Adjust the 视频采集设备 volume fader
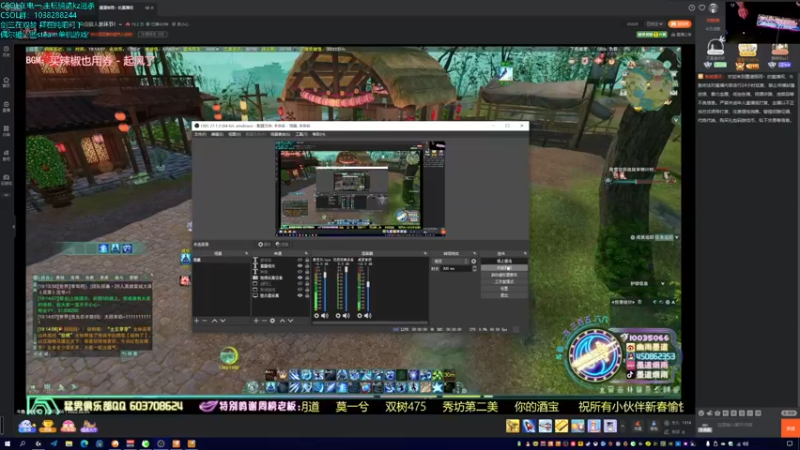The height and width of the screenshot is (450, 800). (346, 289)
